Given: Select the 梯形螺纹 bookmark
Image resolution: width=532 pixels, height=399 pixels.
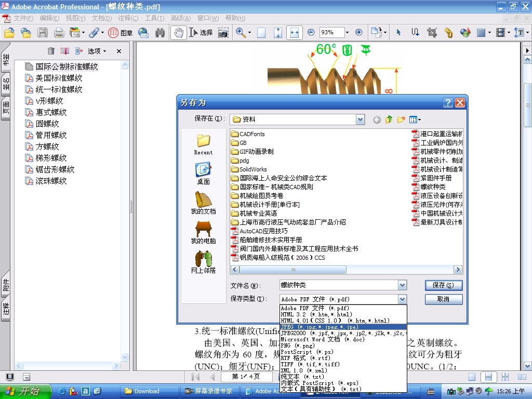Looking at the screenshot, I should (51, 158).
